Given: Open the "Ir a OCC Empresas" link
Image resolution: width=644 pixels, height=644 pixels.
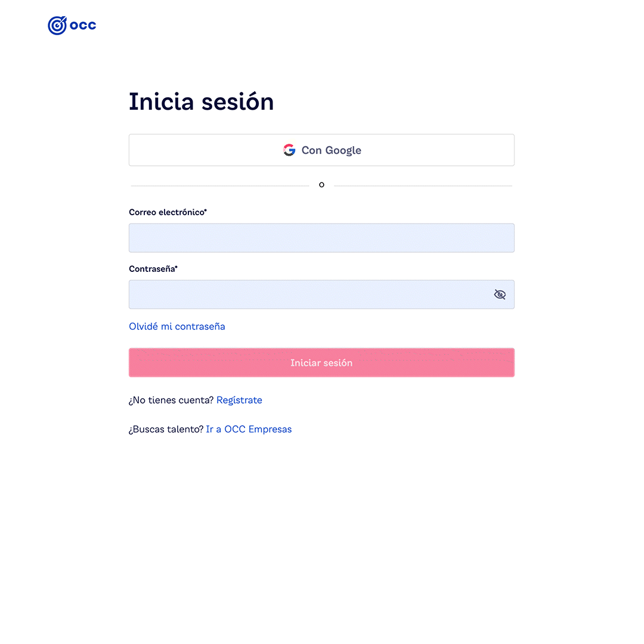Looking at the screenshot, I should [x=249, y=429].
